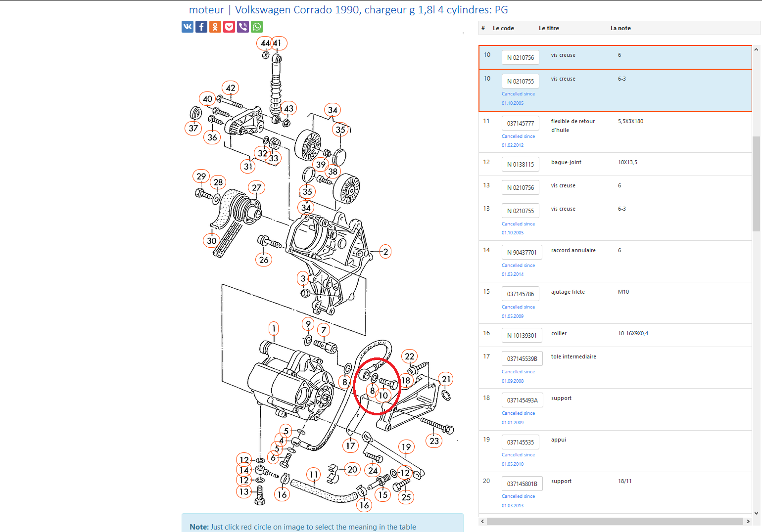The image size is (762, 532).
Task: Click the 'ajutage filete' part title
Action: [x=568, y=292]
